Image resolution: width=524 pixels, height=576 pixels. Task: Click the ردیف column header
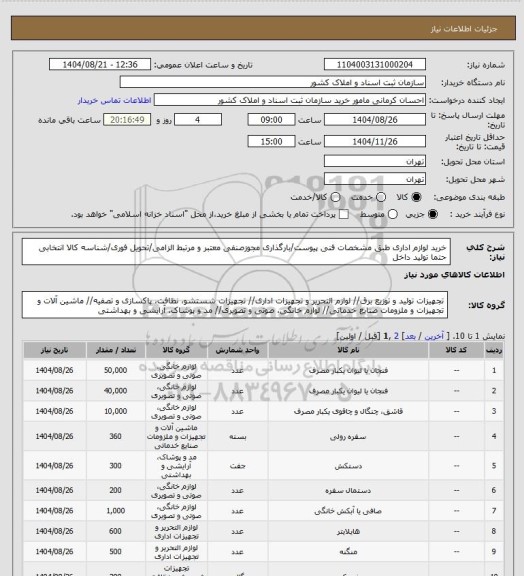pyautogui.click(x=494, y=350)
